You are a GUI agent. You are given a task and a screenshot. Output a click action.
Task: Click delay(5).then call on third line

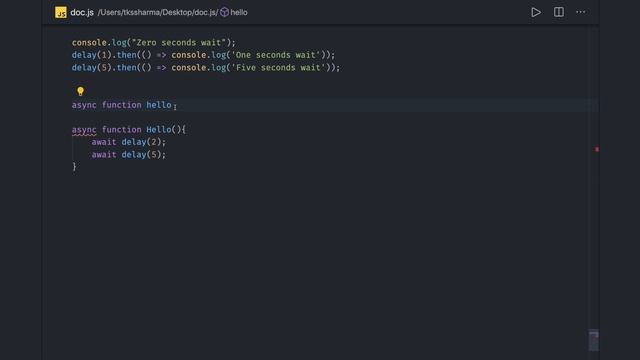[104, 68]
